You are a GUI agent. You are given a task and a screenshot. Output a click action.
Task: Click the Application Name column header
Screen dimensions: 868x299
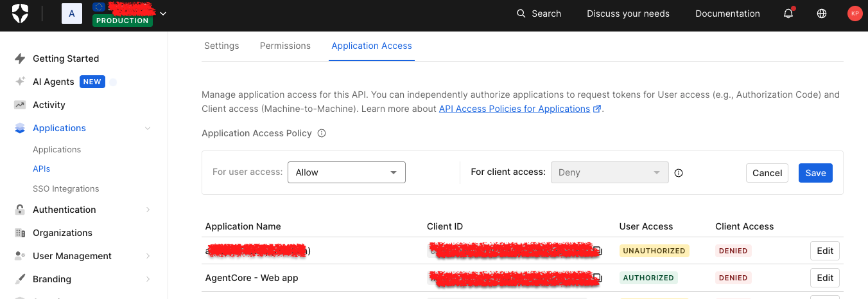click(243, 226)
